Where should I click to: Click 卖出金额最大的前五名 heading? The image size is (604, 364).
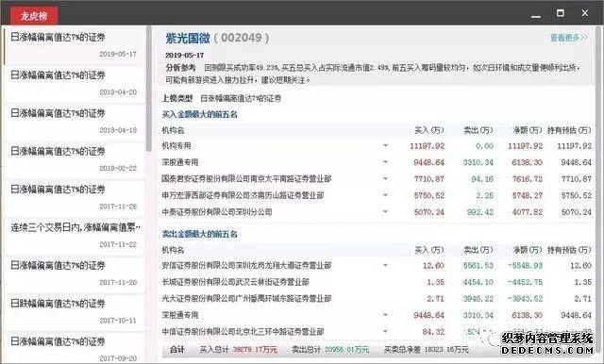pyautogui.click(x=199, y=234)
